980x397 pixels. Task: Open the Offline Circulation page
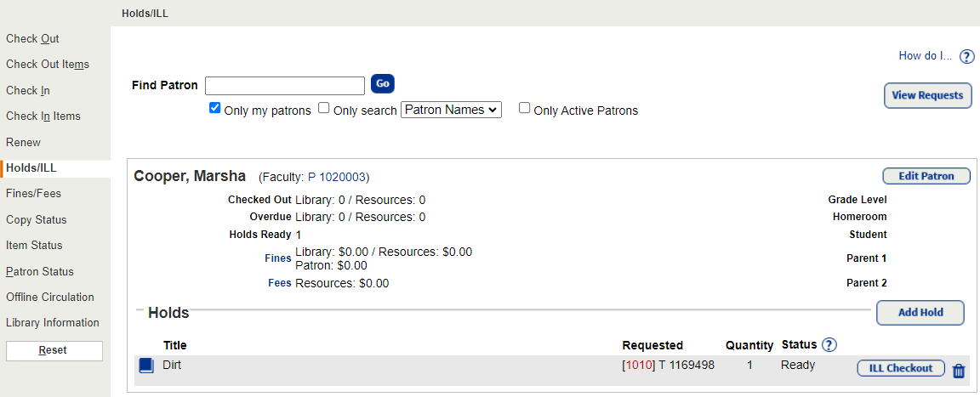(49, 298)
